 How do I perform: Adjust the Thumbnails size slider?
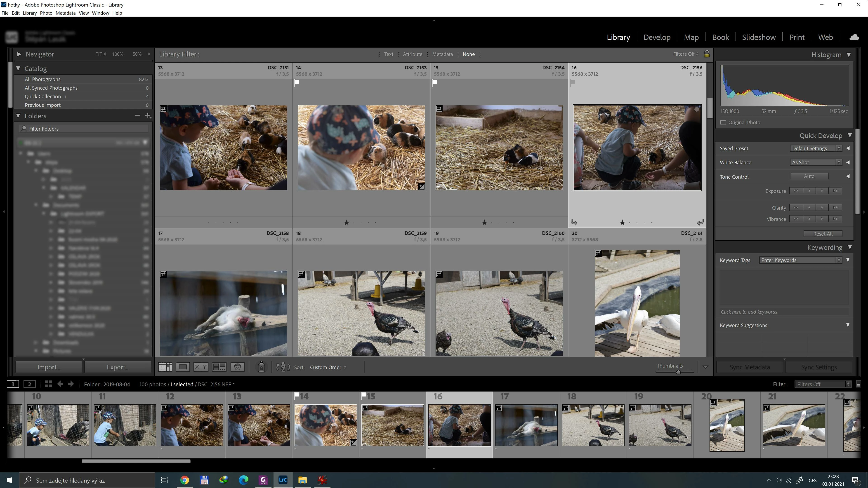678,372
